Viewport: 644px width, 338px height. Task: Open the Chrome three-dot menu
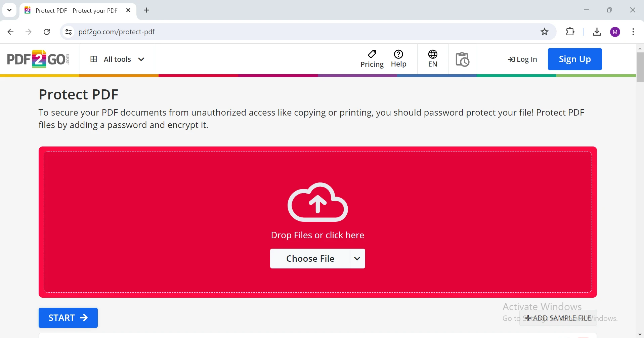[x=633, y=32]
